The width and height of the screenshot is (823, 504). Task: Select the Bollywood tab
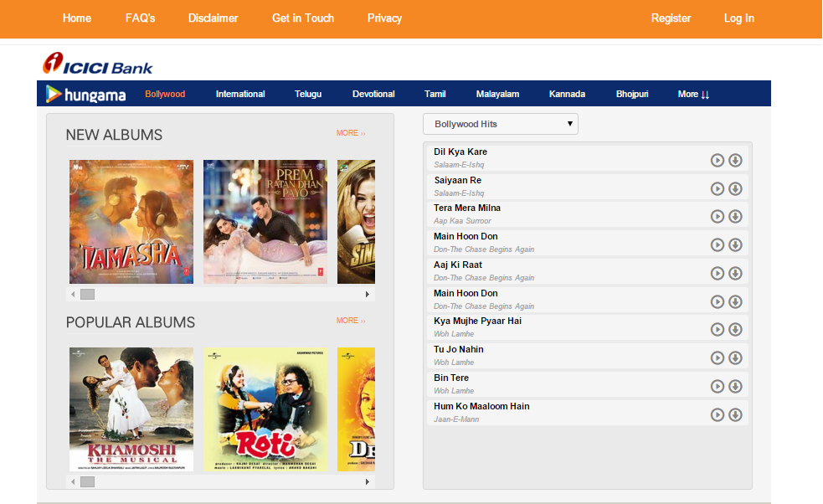(x=165, y=94)
